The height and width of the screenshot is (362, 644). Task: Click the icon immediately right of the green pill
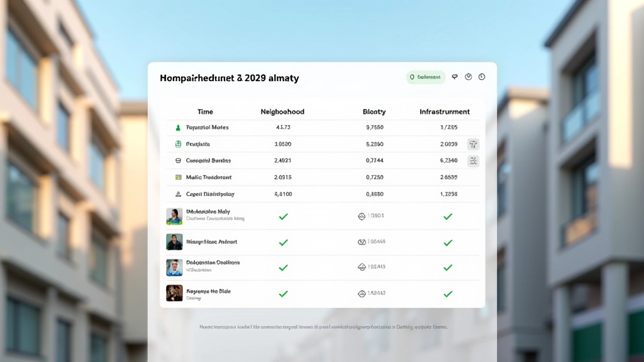455,77
